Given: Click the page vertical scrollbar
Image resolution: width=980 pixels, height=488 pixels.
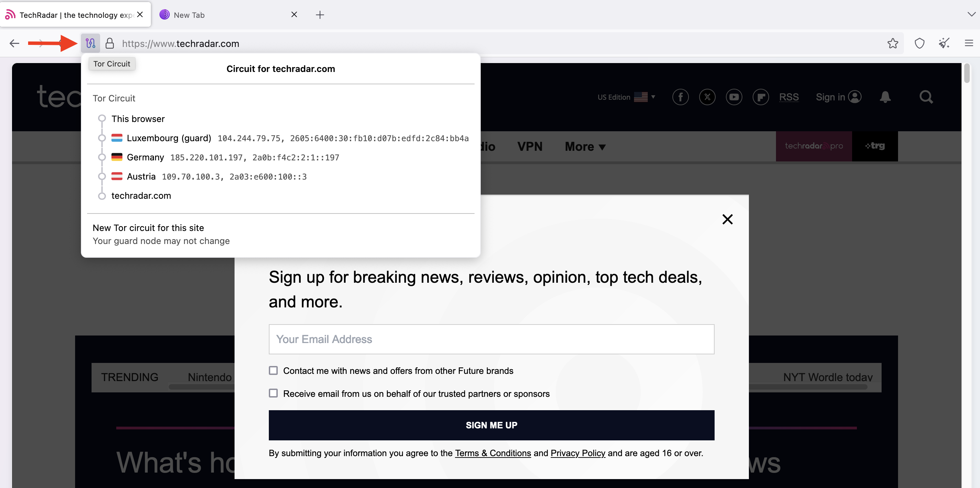Looking at the screenshot, I should pyautogui.click(x=967, y=73).
